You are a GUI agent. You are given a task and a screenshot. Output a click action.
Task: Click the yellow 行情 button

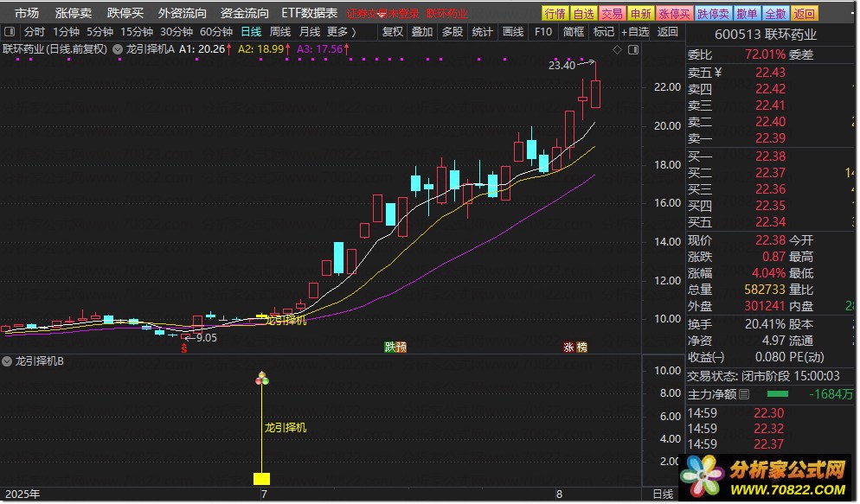point(555,14)
